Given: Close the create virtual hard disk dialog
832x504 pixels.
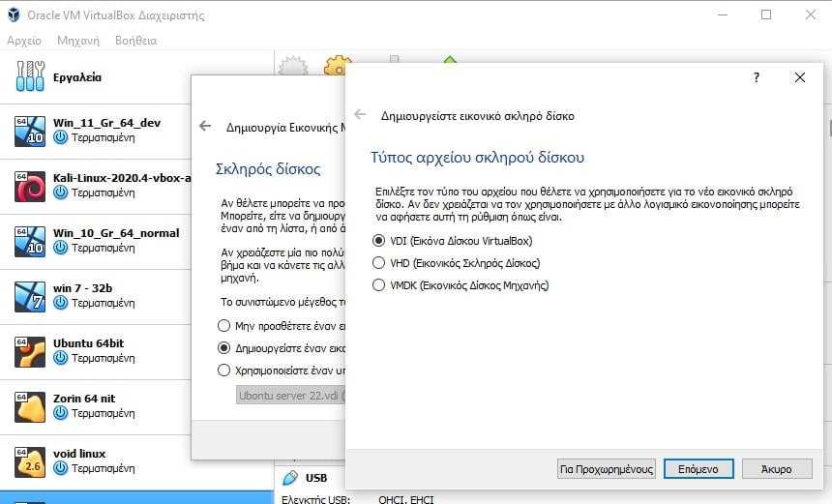Looking at the screenshot, I should (x=800, y=77).
